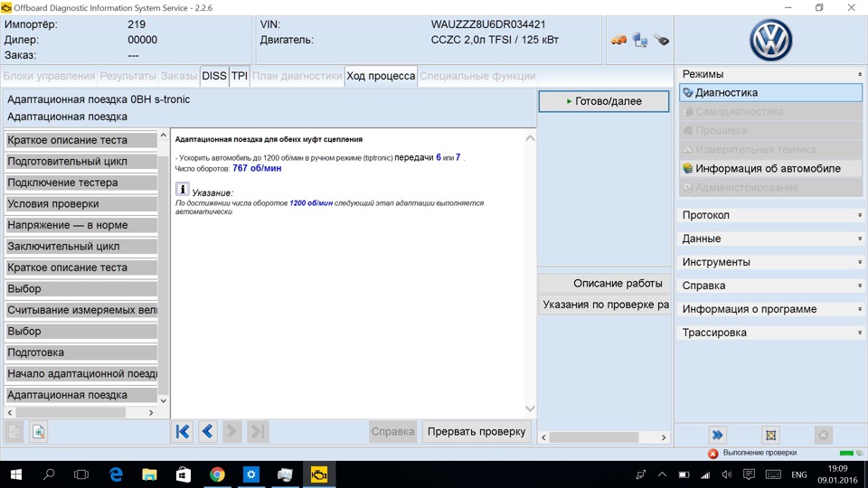Switch to the DISS tab

click(x=214, y=76)
